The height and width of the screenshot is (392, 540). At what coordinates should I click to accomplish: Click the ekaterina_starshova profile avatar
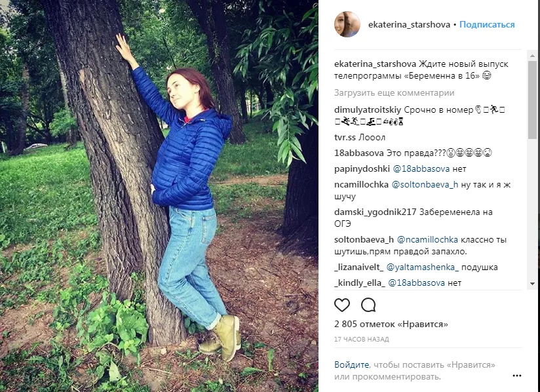pyautogui.click(x=347, y=24)
